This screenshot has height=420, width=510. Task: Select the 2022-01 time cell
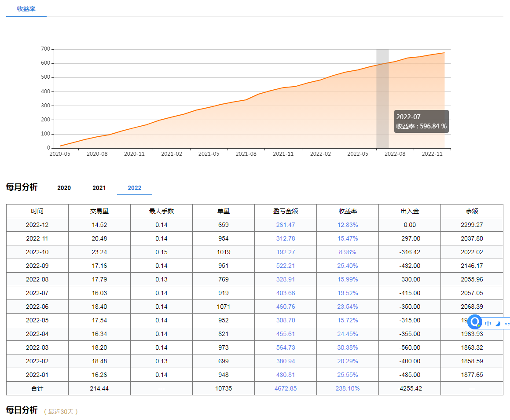click(x=37, y=375)
